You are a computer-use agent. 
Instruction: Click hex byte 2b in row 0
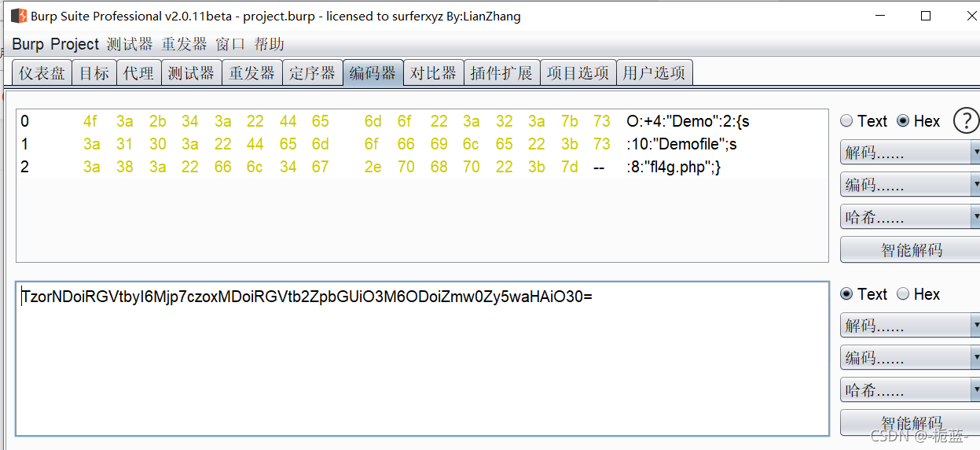[x=157, y=121]
